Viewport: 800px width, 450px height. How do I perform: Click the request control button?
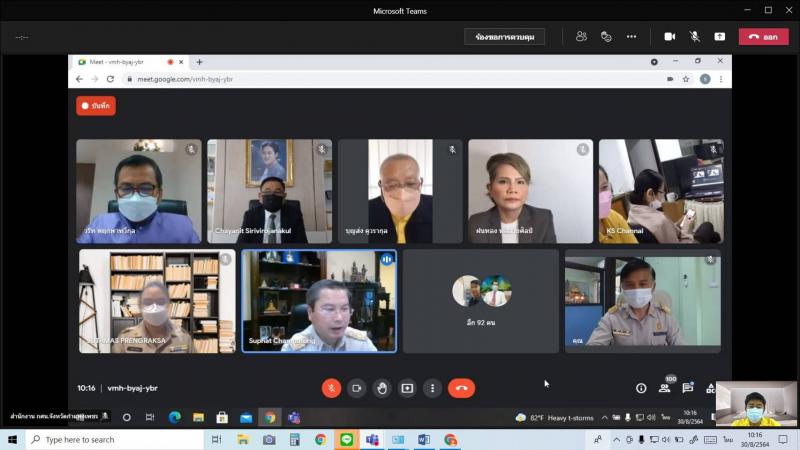[504, 37]
